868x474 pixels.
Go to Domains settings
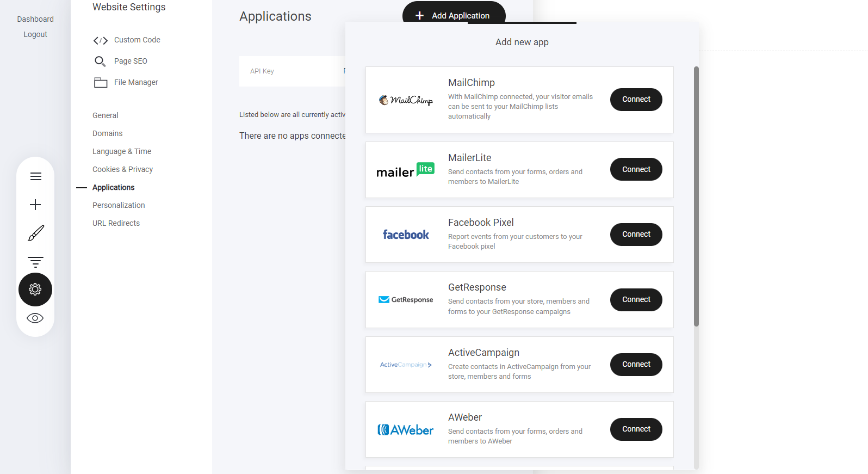108,133
